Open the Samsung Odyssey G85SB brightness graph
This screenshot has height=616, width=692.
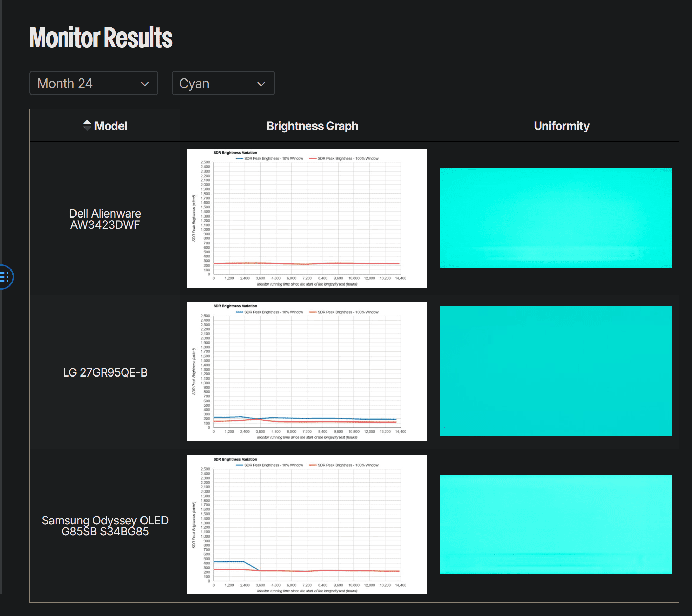[x=306, y=525]
